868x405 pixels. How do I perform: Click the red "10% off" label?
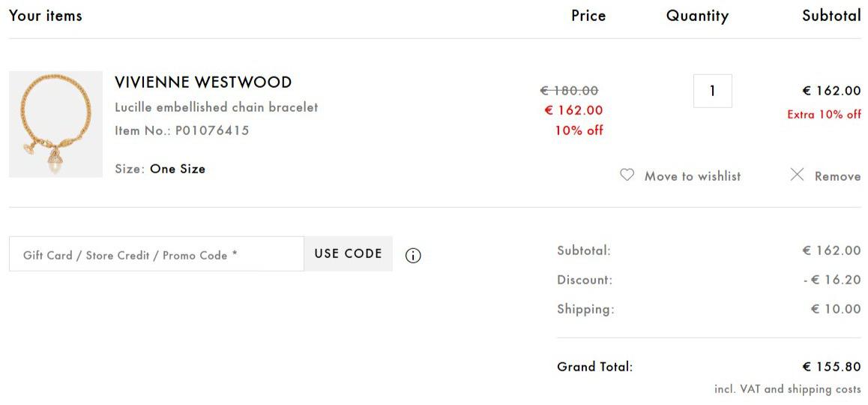tap(579, 130)
